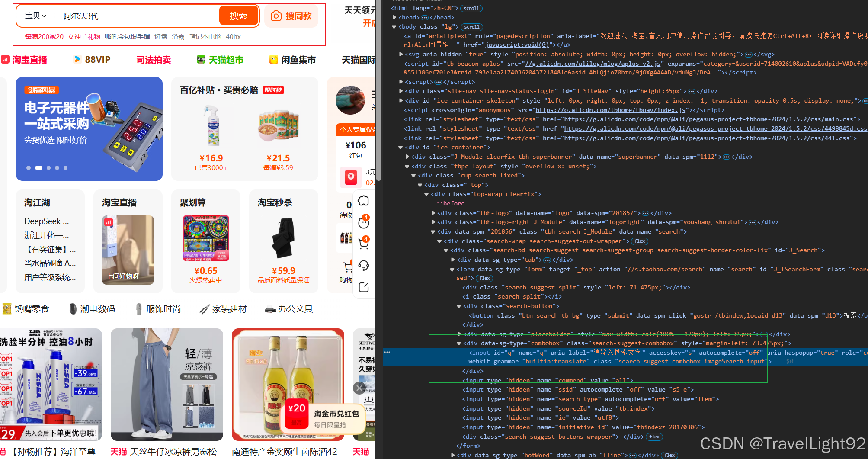Click the 潮电数码 gadget icon
The image size is (868, 459).
[73, 308]
